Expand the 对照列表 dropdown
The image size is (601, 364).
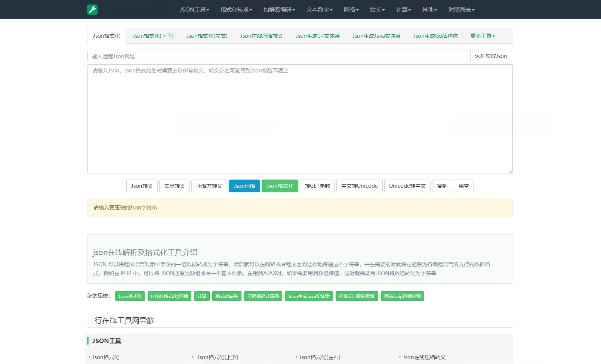click(461, 10)
